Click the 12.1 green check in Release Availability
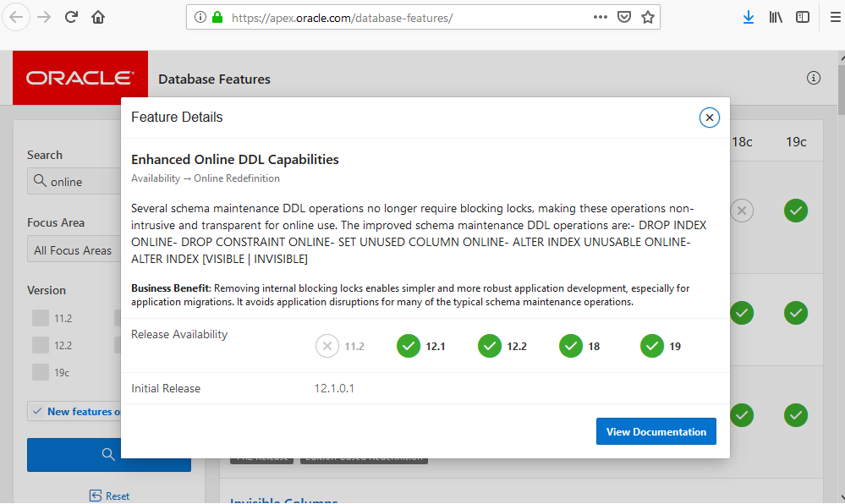 click(409, 346)
